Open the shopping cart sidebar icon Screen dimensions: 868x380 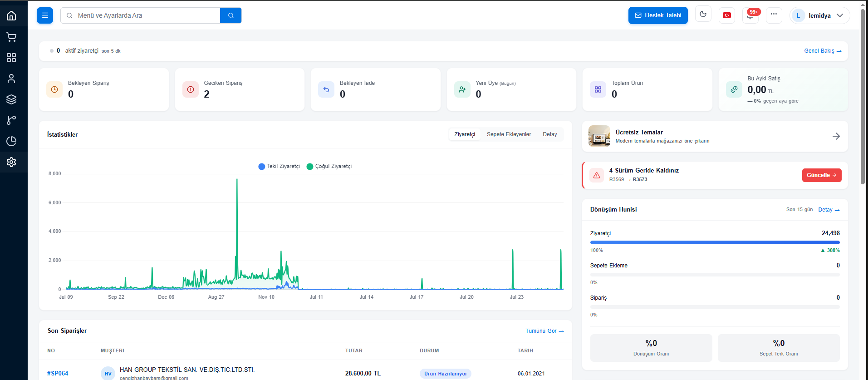[11, 37]
